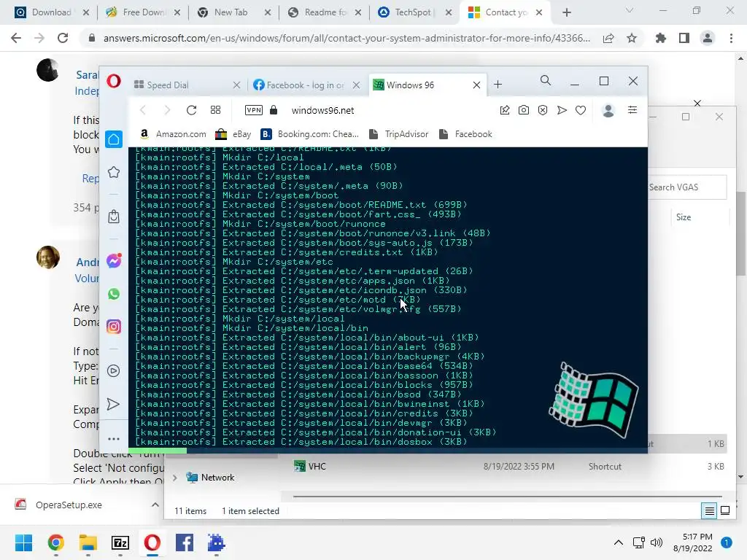Go back in Chrome
The height and width of the screenshot is (560, 747).
click(16, 38)
